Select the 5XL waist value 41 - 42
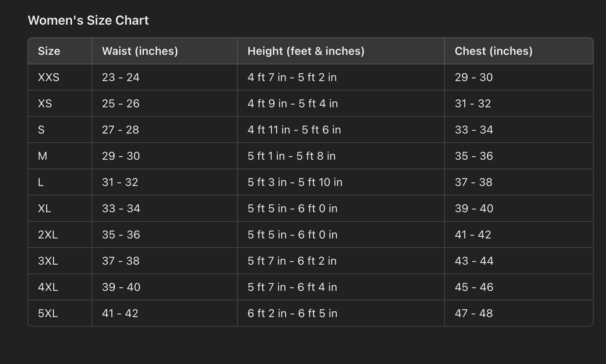 (x=120, y=313)
